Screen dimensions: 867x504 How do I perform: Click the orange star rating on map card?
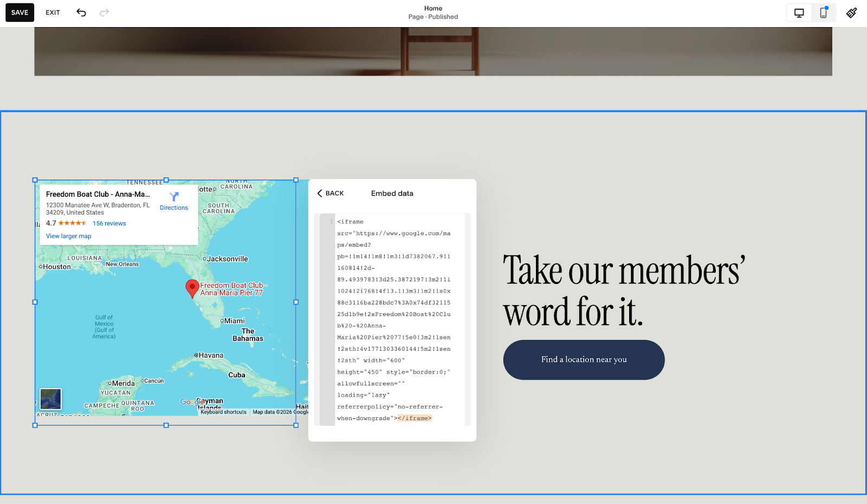point(72,223)
